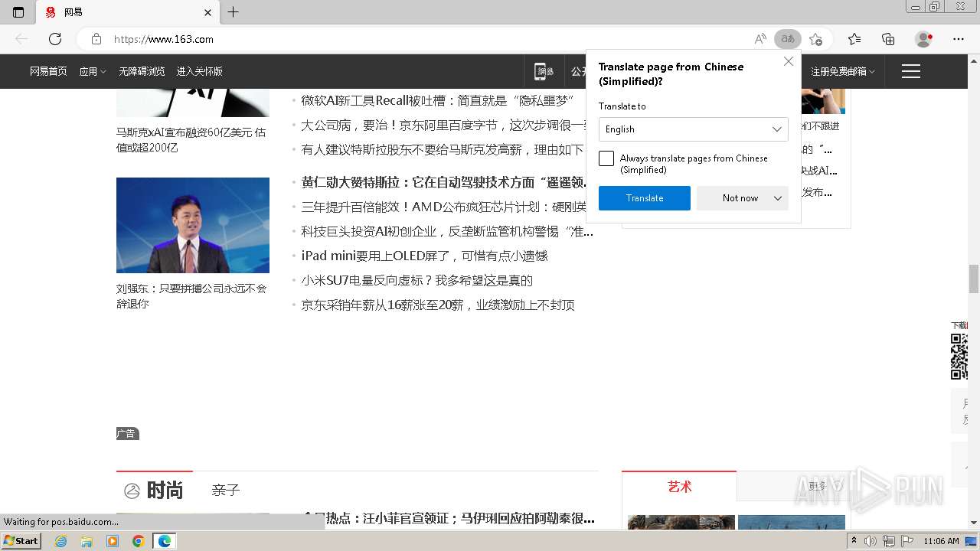Open Read aloud icon in address bar
Image resolution: width=980 pixels, height=551 pixels.
point(760,39)
